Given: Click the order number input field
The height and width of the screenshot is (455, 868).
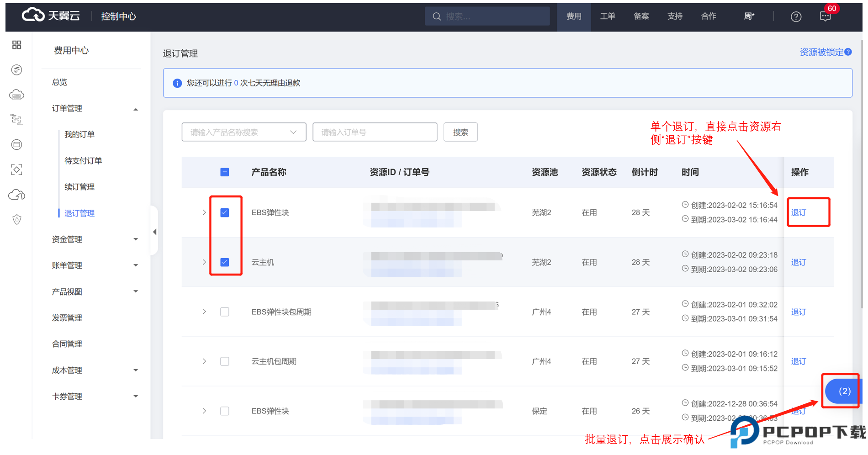Looking at the screenshot, I should [375, 132].
